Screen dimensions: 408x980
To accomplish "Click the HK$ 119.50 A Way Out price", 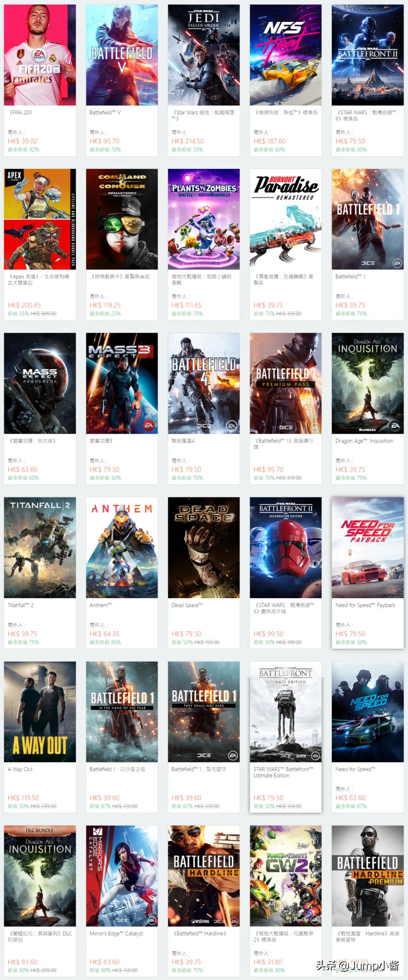I will (x=23, y=798).
